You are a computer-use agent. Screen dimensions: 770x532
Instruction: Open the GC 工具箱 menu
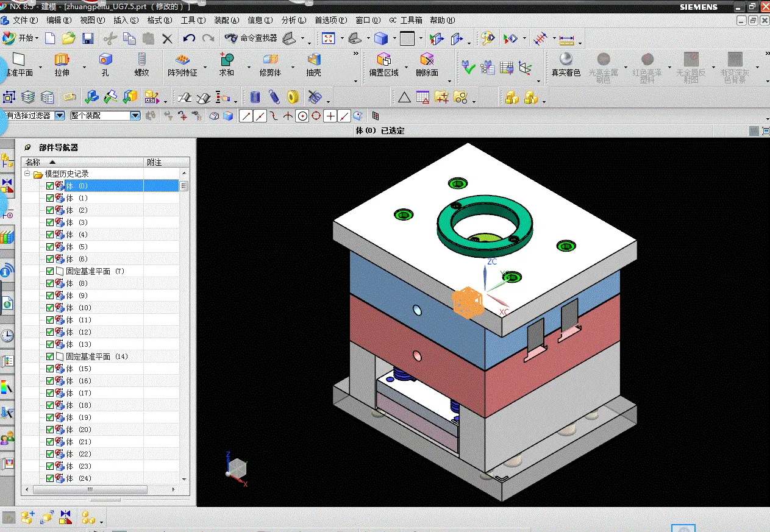coord(405,20)
